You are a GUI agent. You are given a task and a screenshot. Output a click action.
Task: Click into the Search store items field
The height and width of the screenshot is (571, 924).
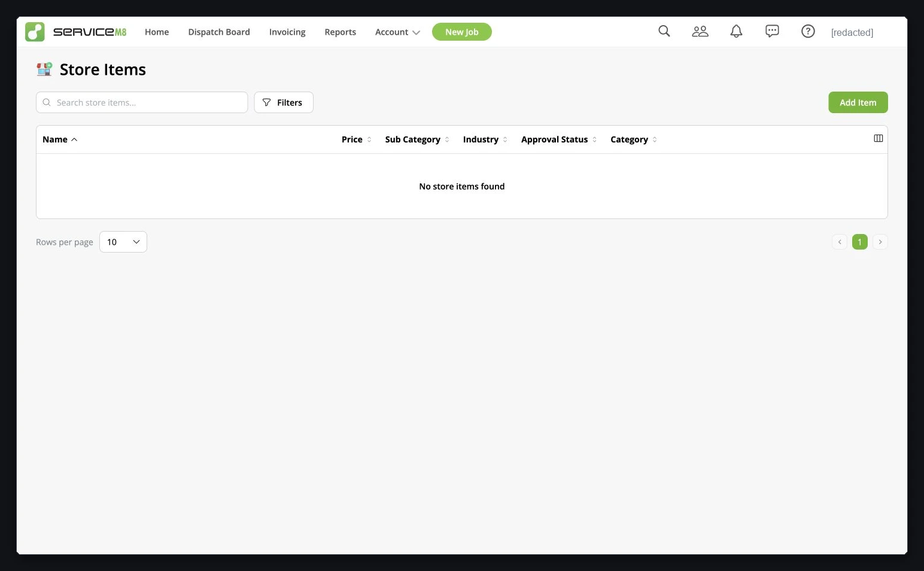coord(142,102)
